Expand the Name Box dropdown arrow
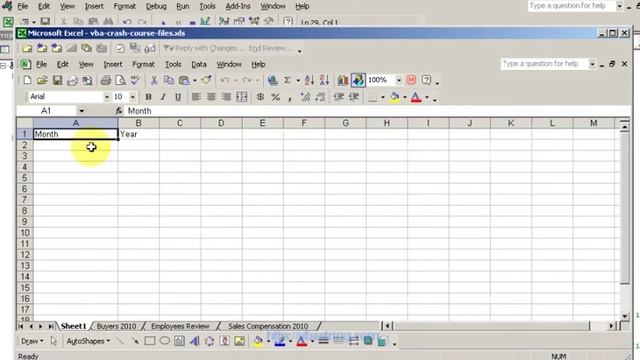 tap(82, 111)
